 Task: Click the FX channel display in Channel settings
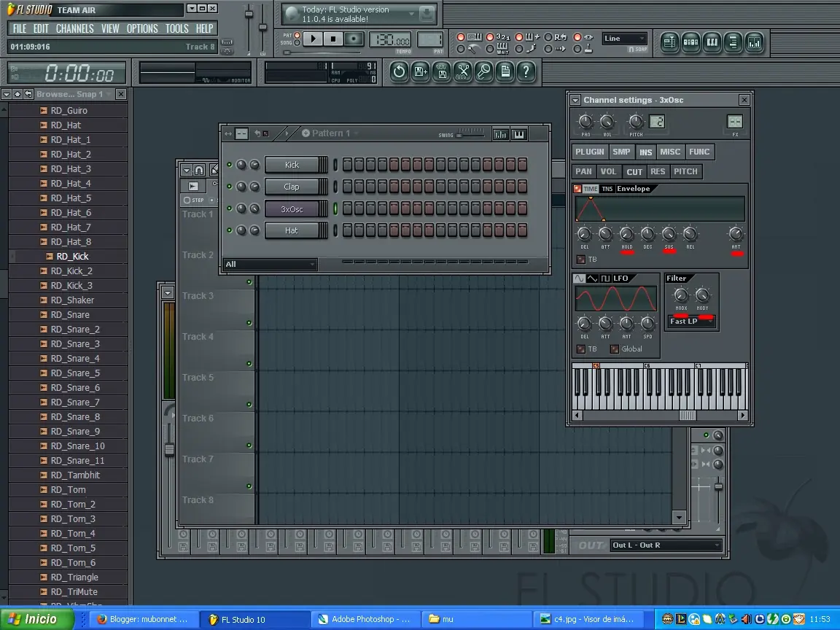pos(735,122)
